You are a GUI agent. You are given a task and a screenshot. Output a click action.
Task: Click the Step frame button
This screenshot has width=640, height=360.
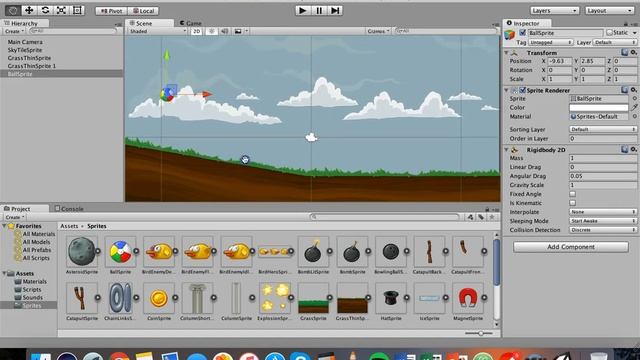(335, 10)
